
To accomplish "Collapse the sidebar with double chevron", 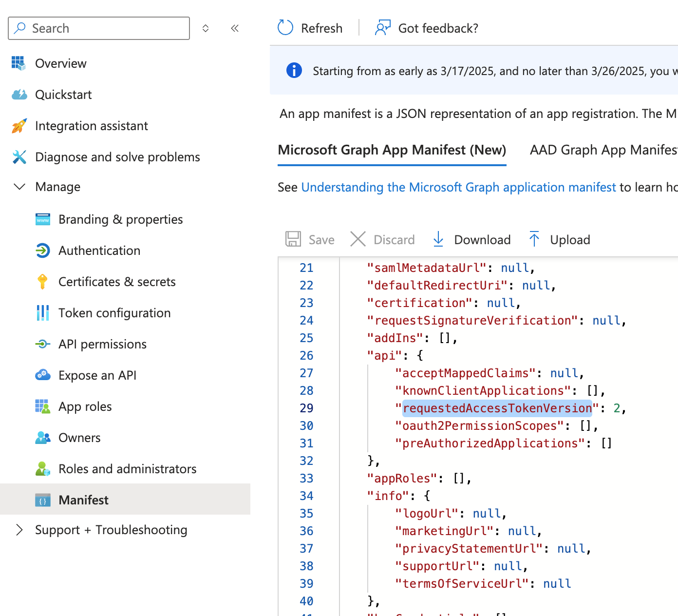I will point(235,28).
